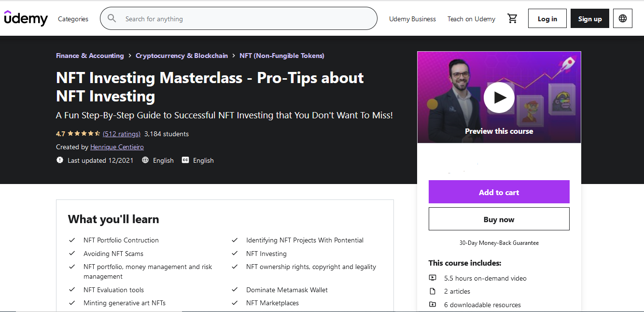The width and height of the screenshot is (644, 312).
Task: Click the Preview this course thumbnail
Action: click(x=499, y=97)
